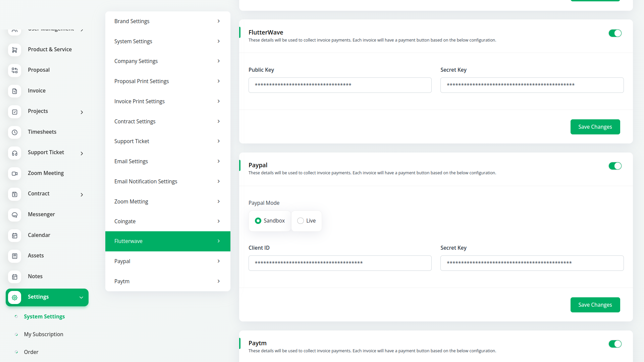This screenshot has width=644, height=362.
Task: Click the Settings gear icon
Action: point(14,297)
